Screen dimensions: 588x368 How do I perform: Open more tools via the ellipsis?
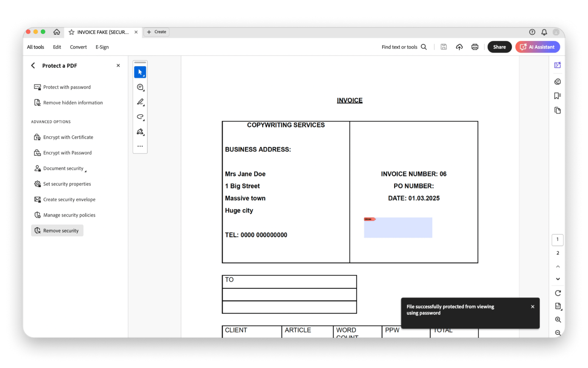[140, 146]
